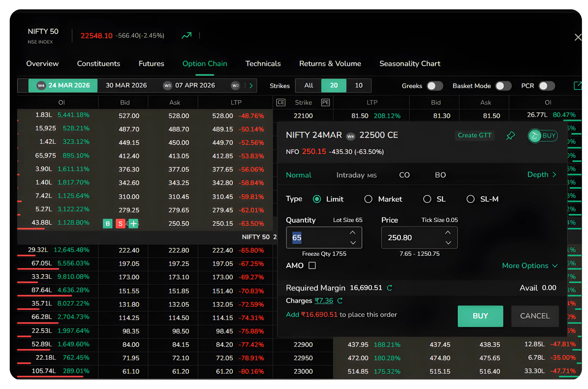The image size is (588, 389).
Task: Refresh the Required Margin value
Action: tap(390, 288)
